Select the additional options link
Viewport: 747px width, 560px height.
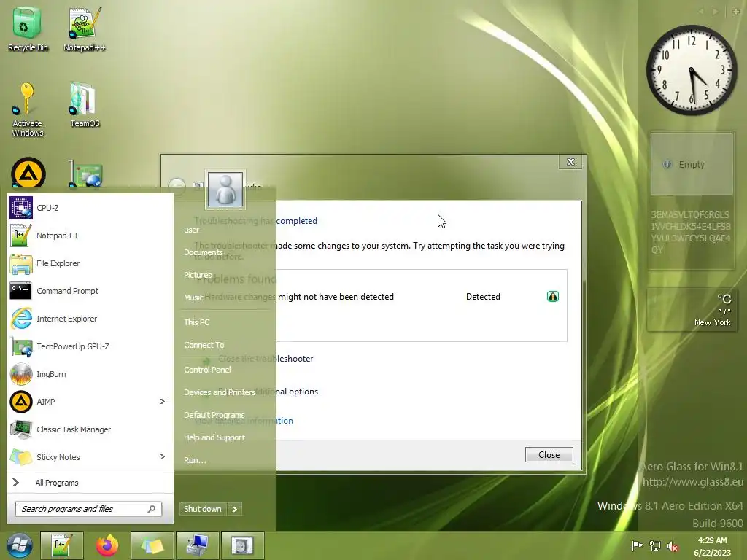click(x=268, y=392)
